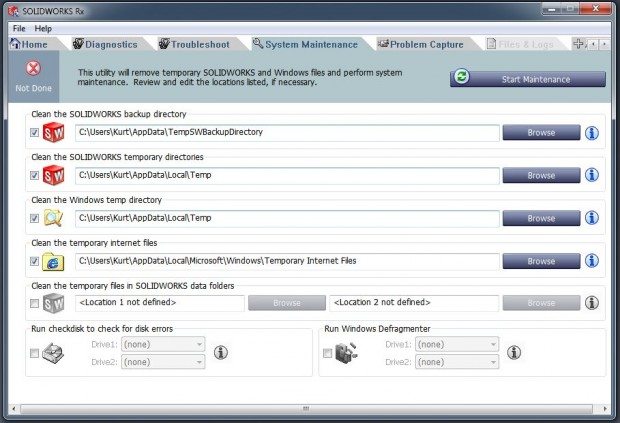Uncheck Clean the Windows temp directory
620x423 pixels.
tap(36, 219)
